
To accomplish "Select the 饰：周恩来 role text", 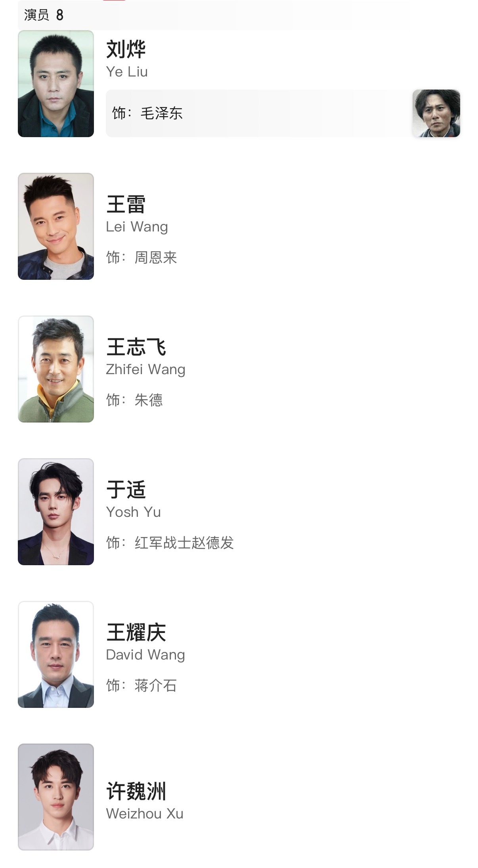I will pyautogui.click(x=141, y=258).
